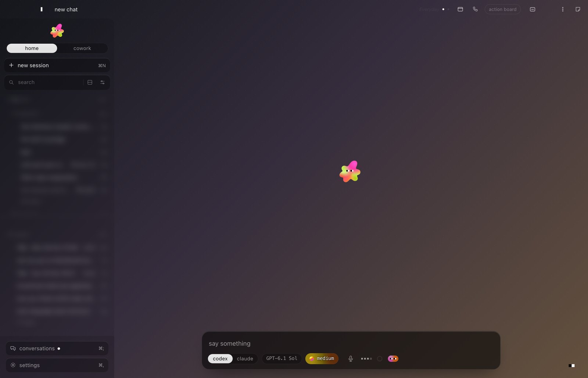The image size is (588, 378).
Task: Click the minus-box icon after action board
Action: click(x=533, y=9)
